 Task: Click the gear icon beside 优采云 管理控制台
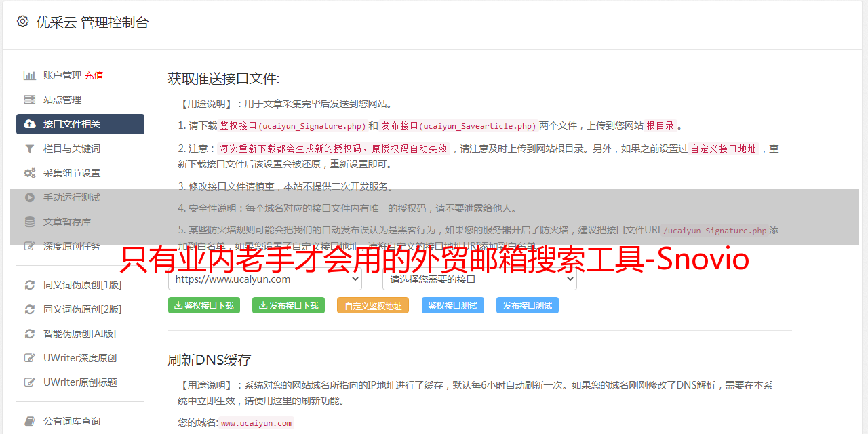pyautogui.click(x=22, y=22)
